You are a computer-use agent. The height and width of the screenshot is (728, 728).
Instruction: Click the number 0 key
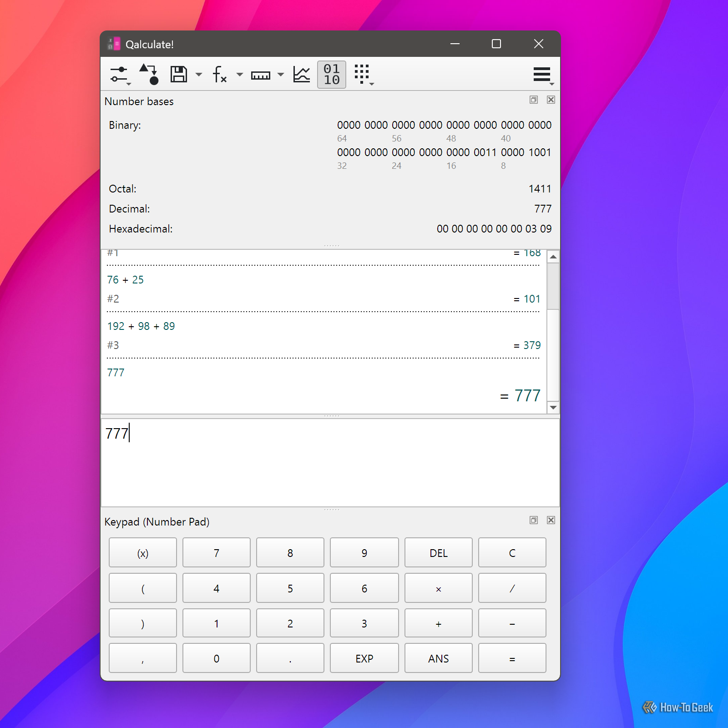217,658
